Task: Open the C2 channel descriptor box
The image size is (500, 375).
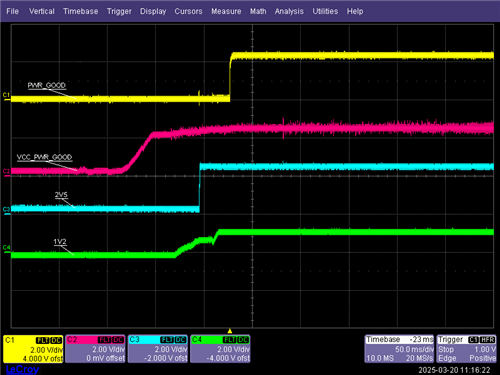Action: tap(95, 349)
